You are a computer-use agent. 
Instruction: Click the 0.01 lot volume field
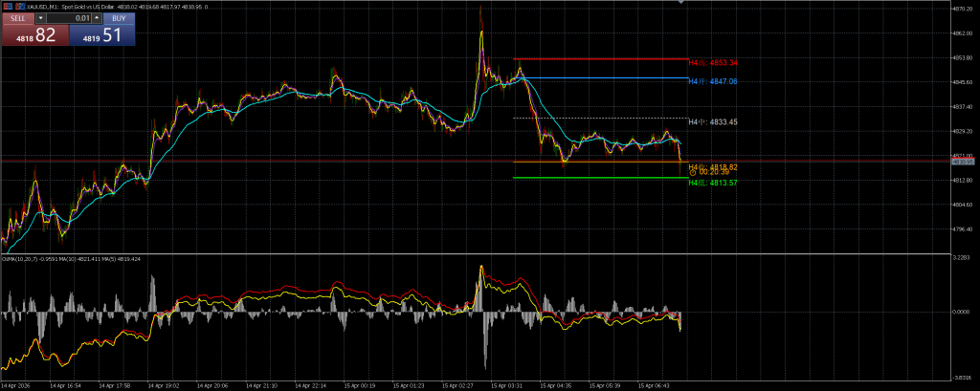click(x=71, y=18)
